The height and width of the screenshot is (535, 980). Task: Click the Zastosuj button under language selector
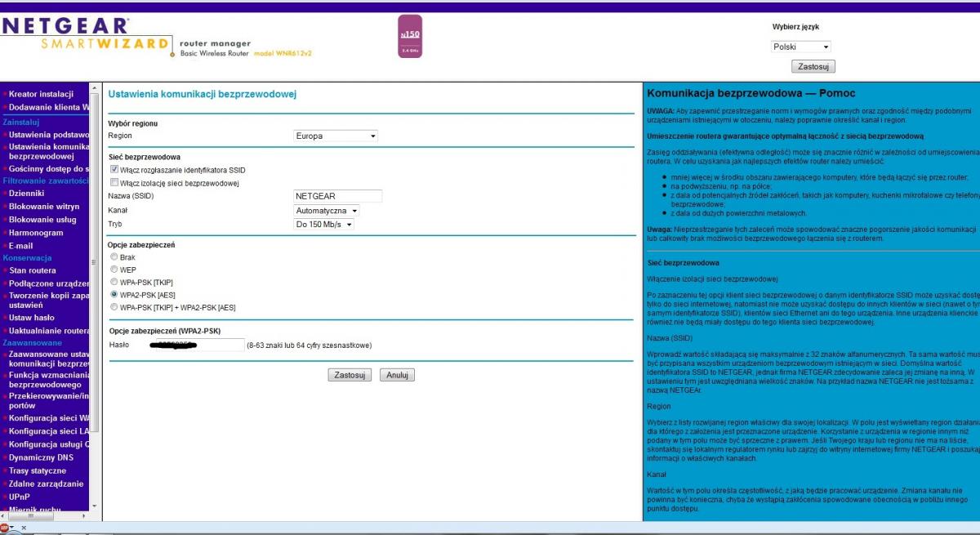813,66
